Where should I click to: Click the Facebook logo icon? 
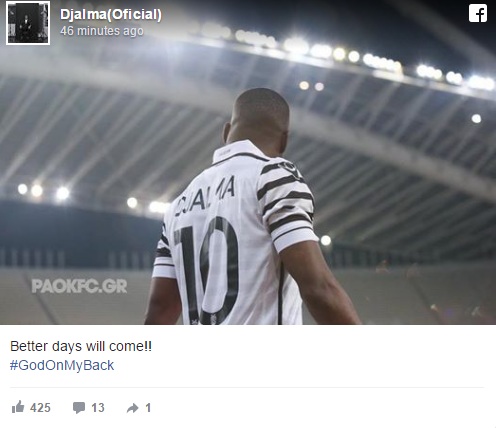point(478,13)
